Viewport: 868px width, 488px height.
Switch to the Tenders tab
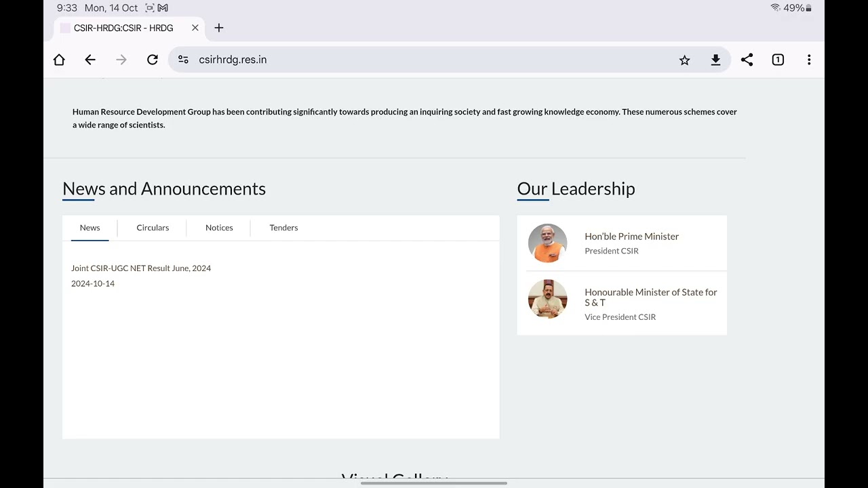tap(283, 228)
